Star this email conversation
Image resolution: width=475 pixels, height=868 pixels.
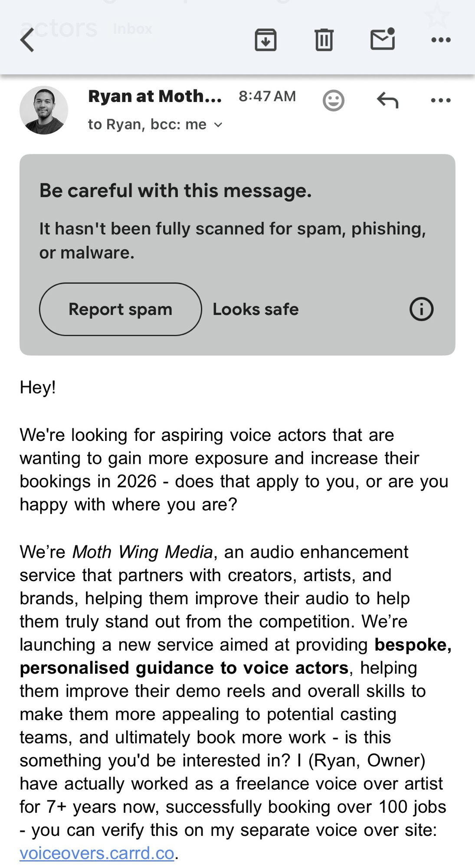coord(437,15)
